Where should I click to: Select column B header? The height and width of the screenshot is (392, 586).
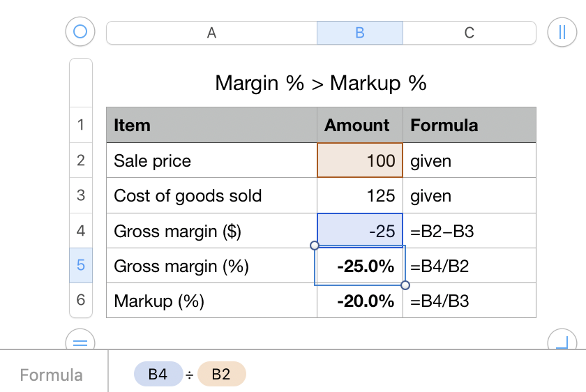pyautogui.click(x=360, y=33)
